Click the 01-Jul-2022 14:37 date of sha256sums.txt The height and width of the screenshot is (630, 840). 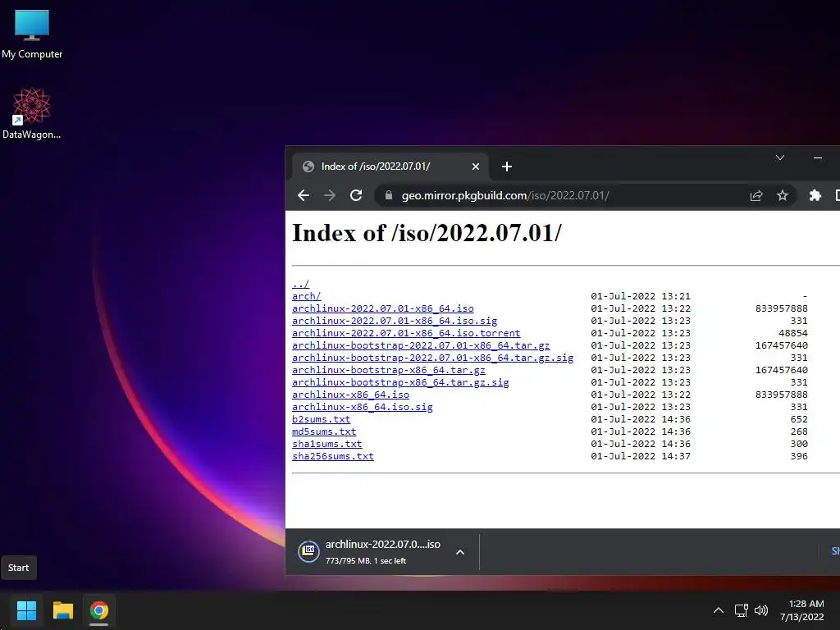641,456
